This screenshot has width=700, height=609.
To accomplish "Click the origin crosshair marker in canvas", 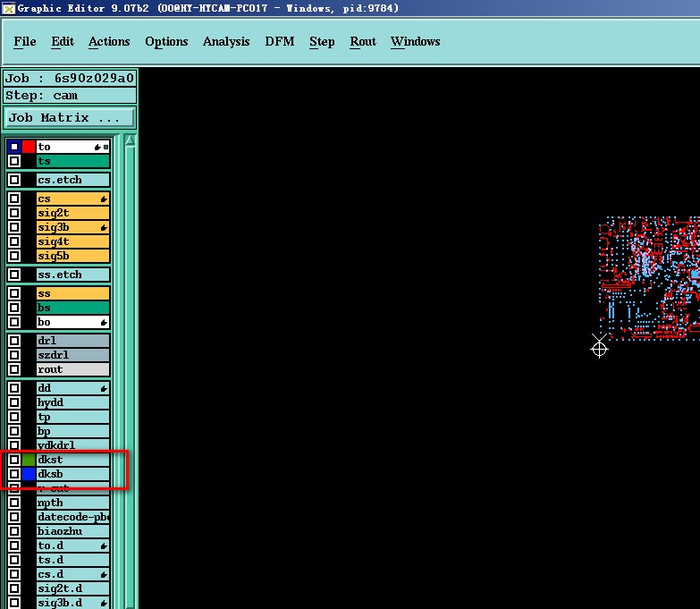I will coord(599,349).
